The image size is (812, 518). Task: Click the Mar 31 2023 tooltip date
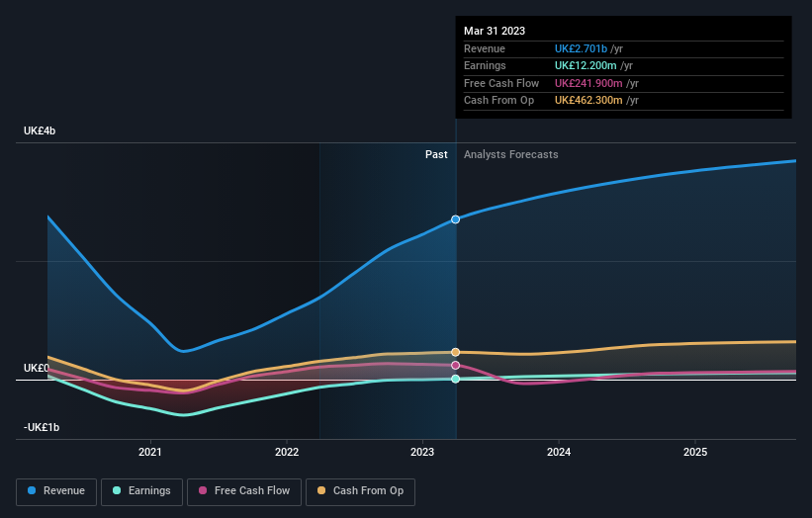495,31
